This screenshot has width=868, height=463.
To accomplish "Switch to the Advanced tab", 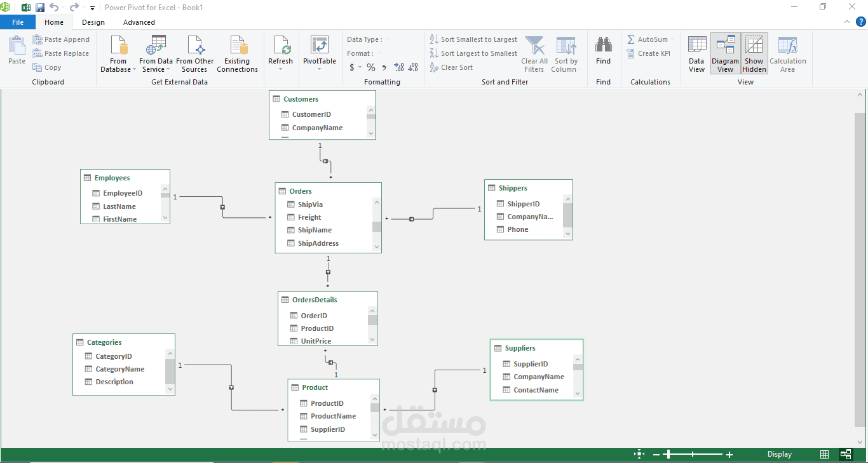I will [139, 22].
